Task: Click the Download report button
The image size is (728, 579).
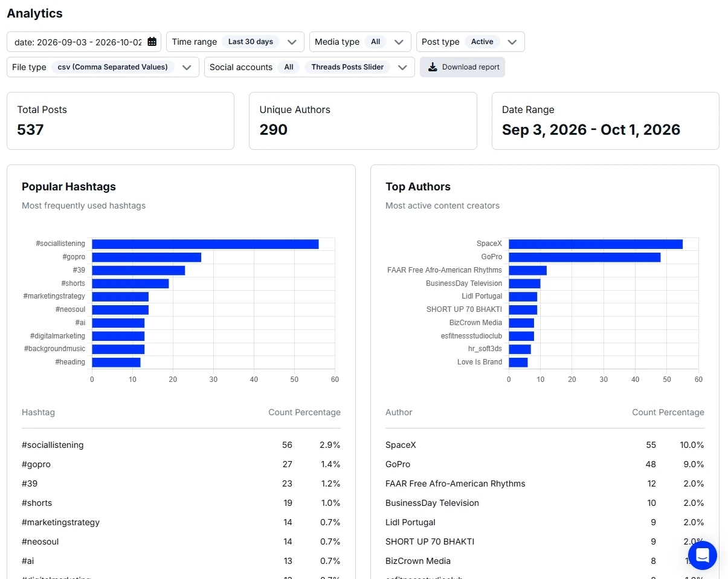Action: pyautogui.click(x=462, y=67)
